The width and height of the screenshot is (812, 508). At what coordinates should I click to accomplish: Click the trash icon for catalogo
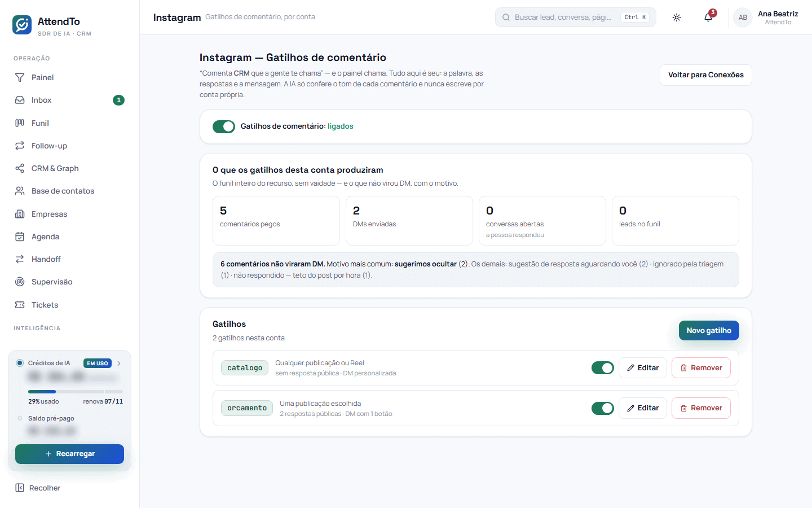pyautogui.click(x=683, y=368)
